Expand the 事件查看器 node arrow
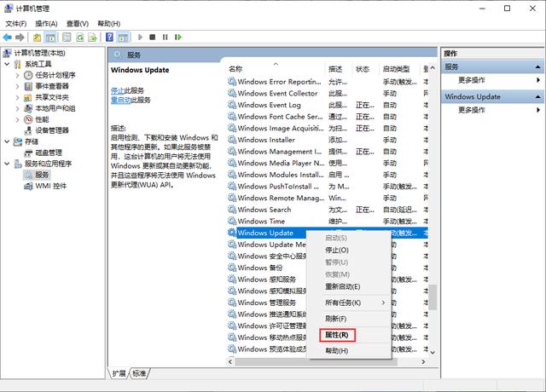This screenshot has height=392, width=546. pyautogui.click(x=17, y=86)
